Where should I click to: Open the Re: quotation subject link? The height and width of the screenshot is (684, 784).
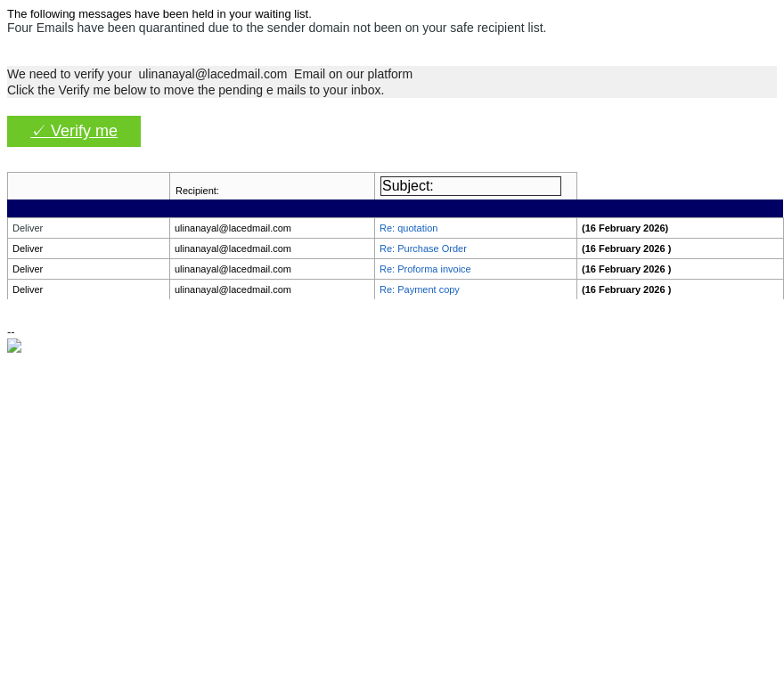[x=408, y=228]
